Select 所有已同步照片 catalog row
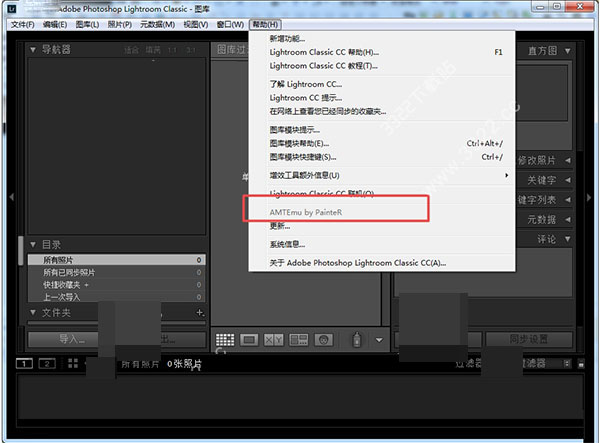 click(x=117, y=272)
